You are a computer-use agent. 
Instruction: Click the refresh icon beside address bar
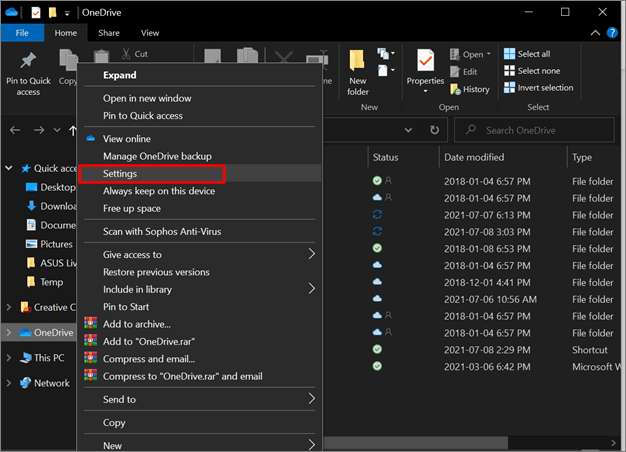[x=434, y=130]
